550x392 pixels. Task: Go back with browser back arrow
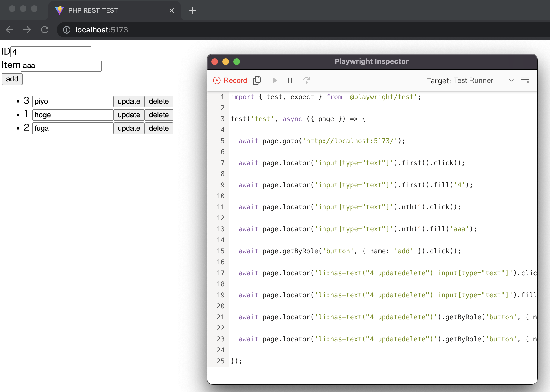[x=9, y=30]
